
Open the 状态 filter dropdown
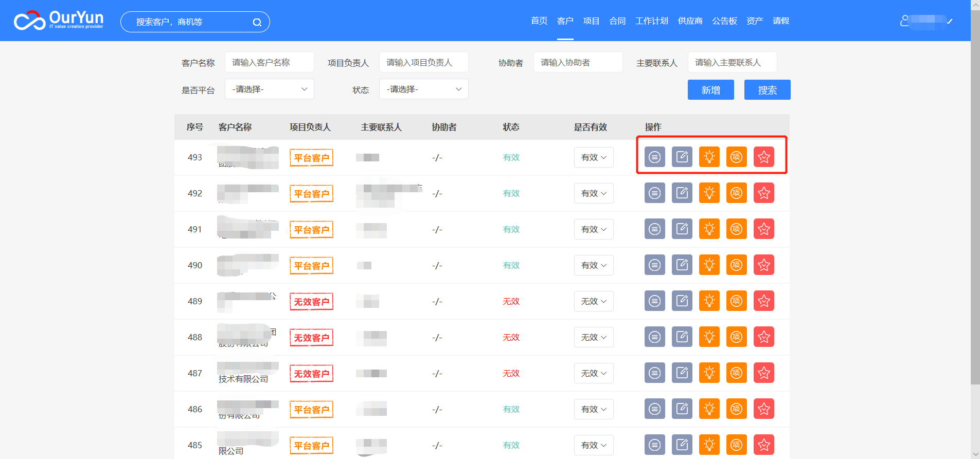[x=424, y=89]
